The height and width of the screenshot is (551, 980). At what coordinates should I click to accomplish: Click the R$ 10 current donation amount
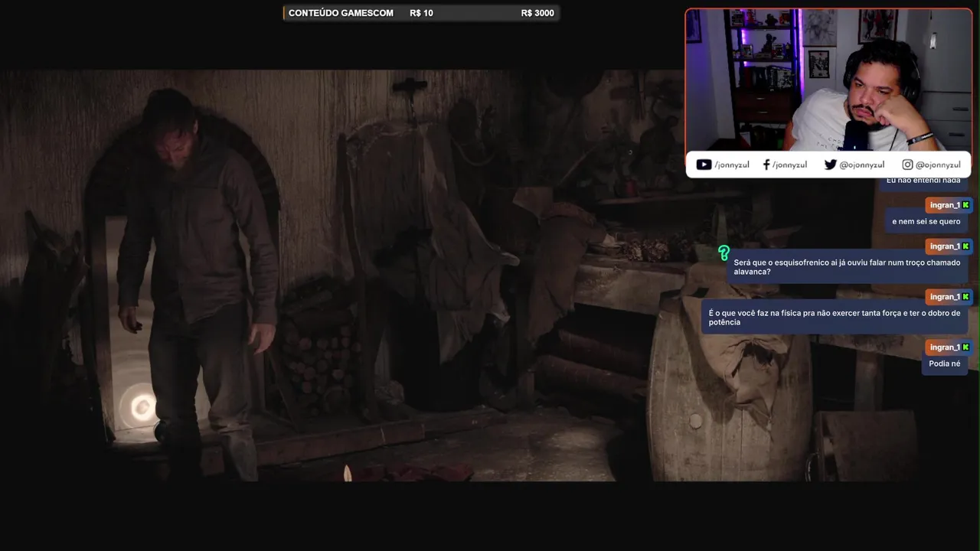[x=421, y=13]
